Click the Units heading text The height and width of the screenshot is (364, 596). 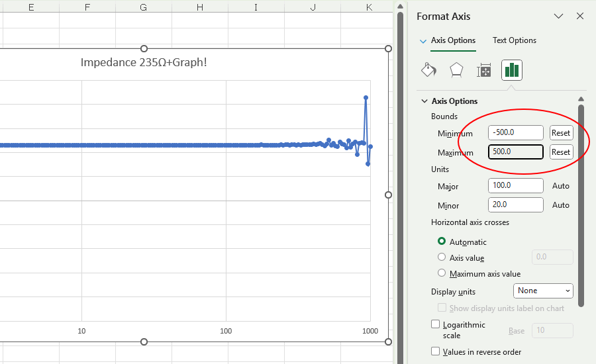pyautogui.click(x=440, y=169)
